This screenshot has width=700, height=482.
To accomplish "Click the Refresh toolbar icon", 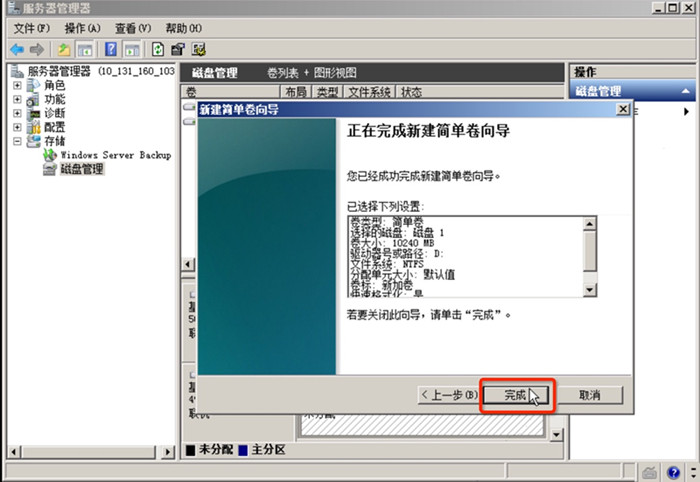I will (x=158, y=49).
